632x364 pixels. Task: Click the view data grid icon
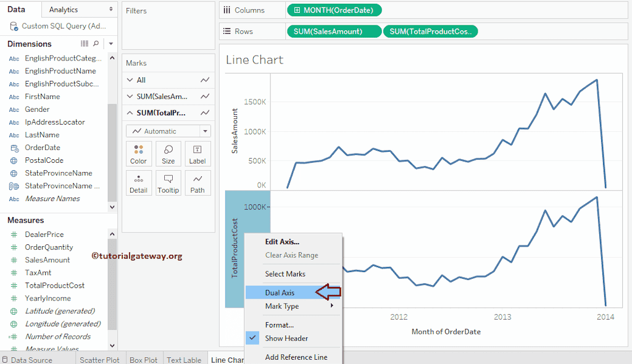85,44
